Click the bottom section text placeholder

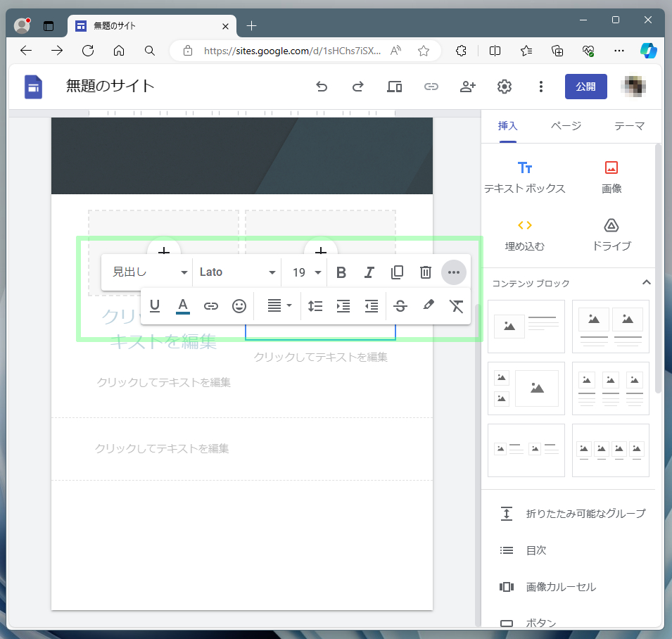(x=162, y=449)
